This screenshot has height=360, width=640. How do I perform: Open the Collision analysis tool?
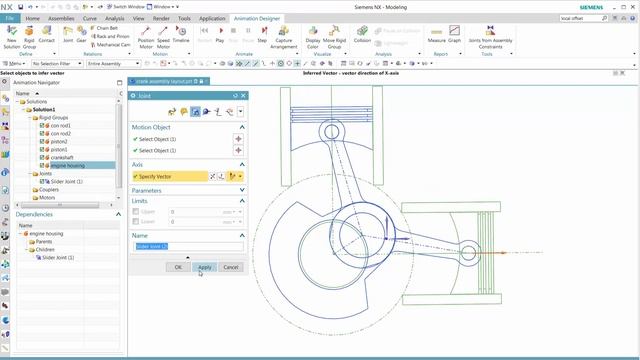(362, 34)
